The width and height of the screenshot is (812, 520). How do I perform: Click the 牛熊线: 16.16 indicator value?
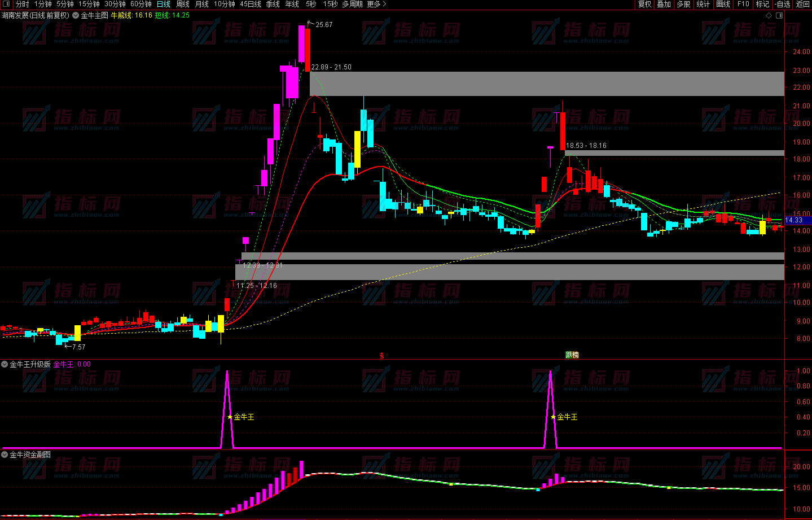coord(131,16)
